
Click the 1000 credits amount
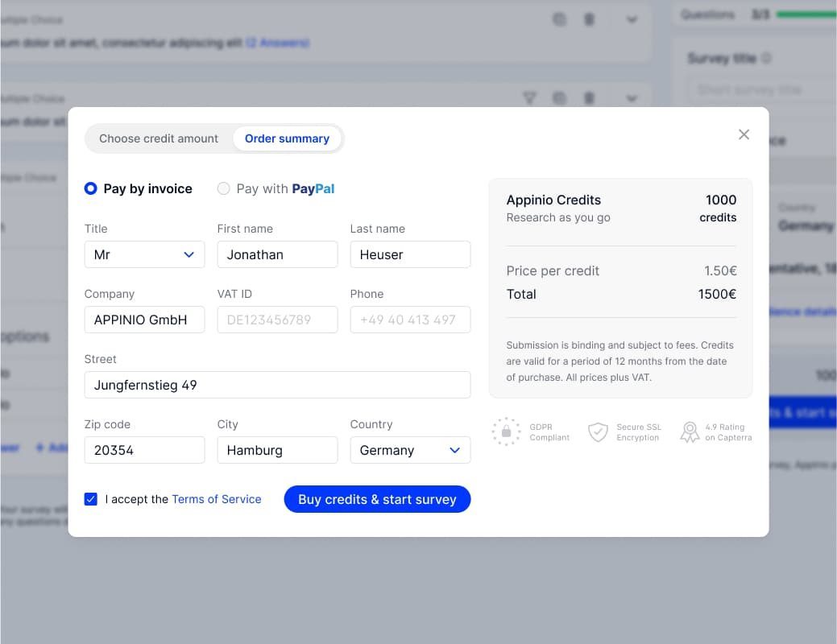pyautogui.click(x=718, y=208)
